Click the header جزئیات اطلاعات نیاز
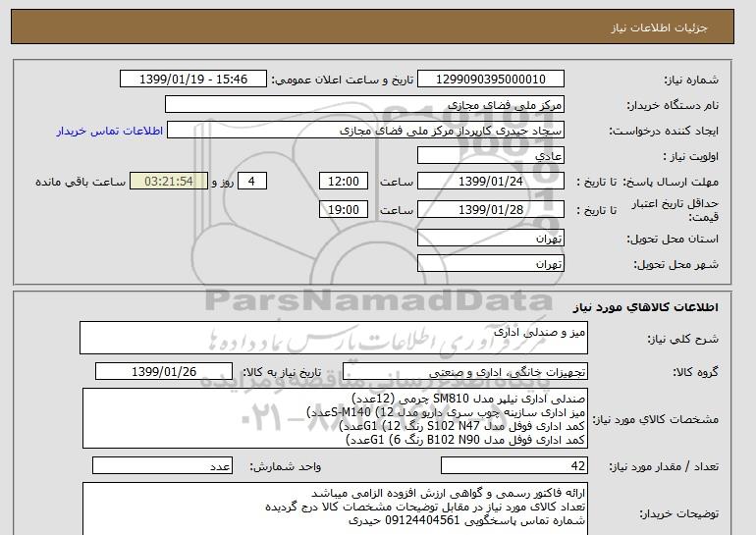Image resolution: width=756 pixels, height=535 pixels. (x=659, y=27)
